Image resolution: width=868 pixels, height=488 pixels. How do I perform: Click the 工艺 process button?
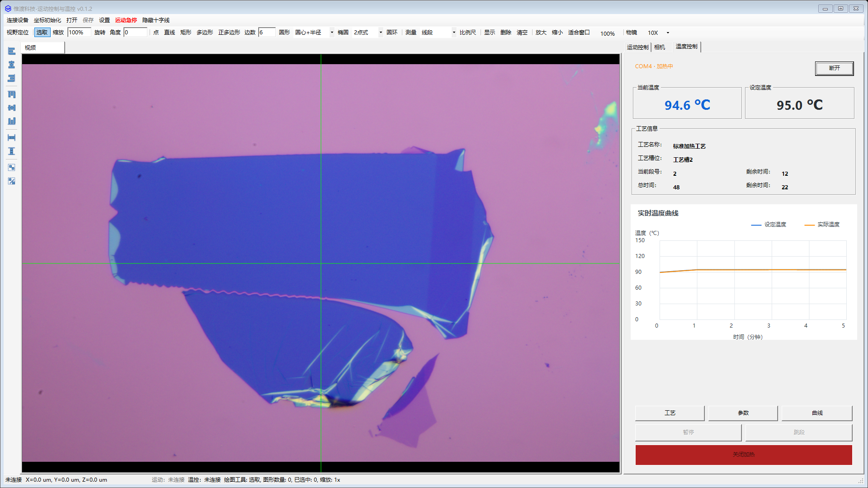pos(670,413)
